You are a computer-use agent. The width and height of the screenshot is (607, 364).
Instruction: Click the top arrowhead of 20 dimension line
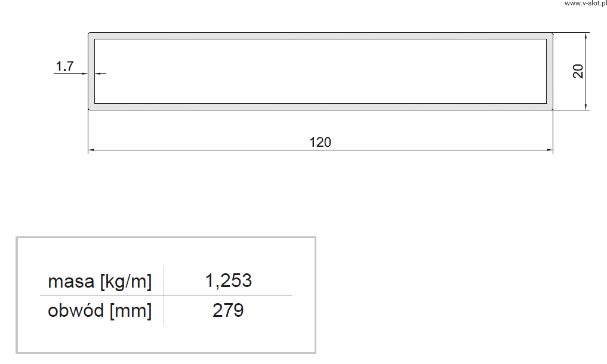(x=587, y=36)
